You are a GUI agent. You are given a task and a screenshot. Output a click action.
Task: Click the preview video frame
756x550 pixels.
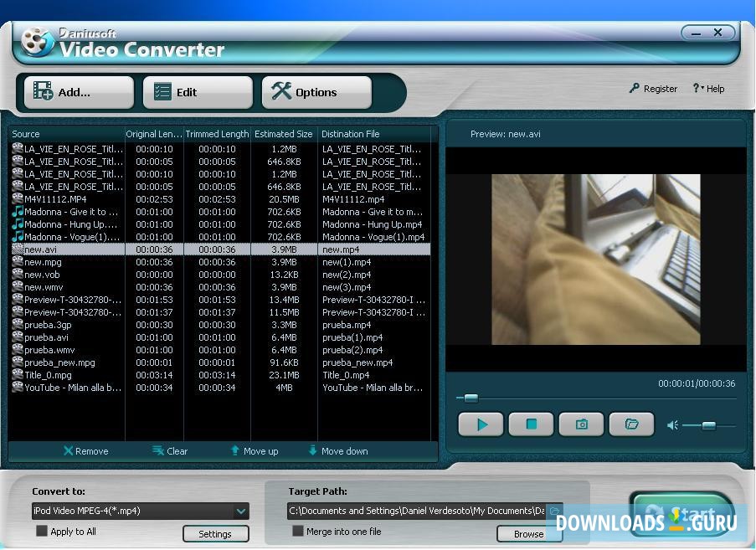point(596,260)
